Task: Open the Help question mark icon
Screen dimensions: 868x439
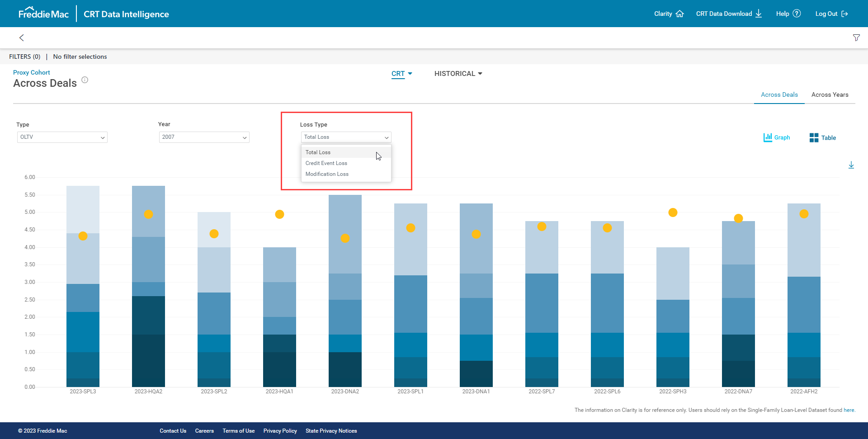Action: coord(797,14)
